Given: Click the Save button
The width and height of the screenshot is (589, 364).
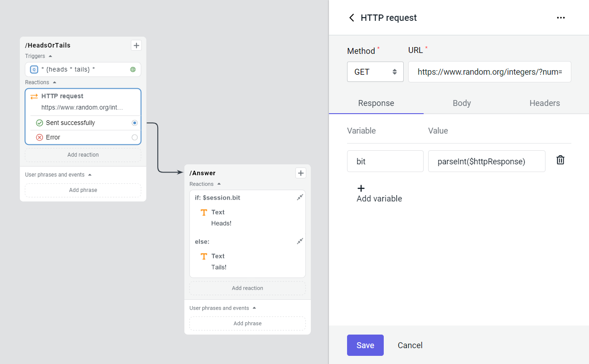Looking at the screenshot, I should [365, 345].
